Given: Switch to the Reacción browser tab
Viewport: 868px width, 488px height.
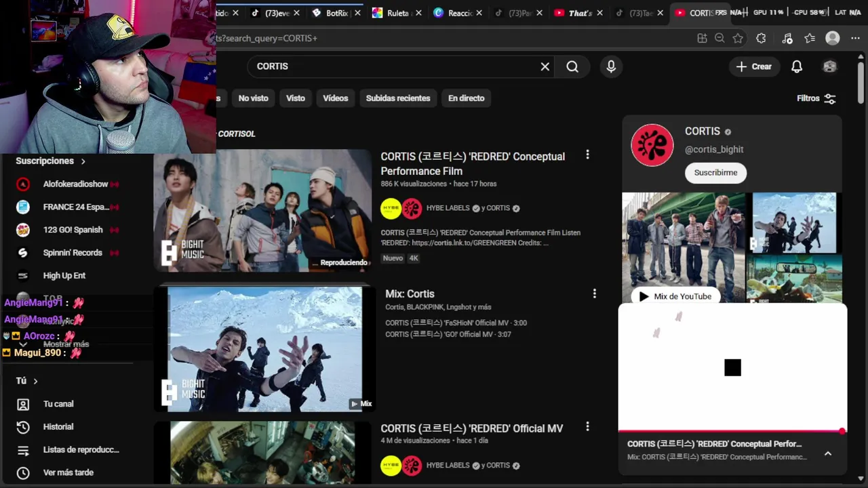Looking at the screenshot, I should click(458, 13).
